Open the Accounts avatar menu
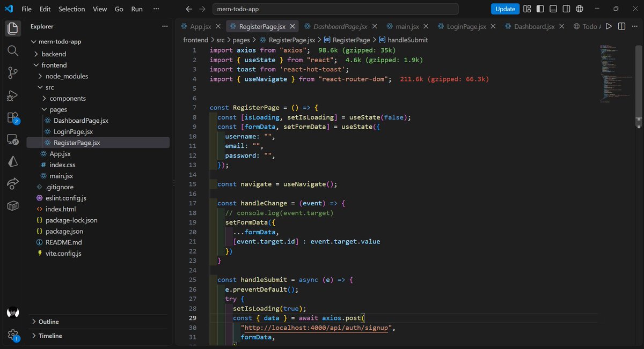The width and height of the screenshot is (644, 349). [x=13, y=313]
